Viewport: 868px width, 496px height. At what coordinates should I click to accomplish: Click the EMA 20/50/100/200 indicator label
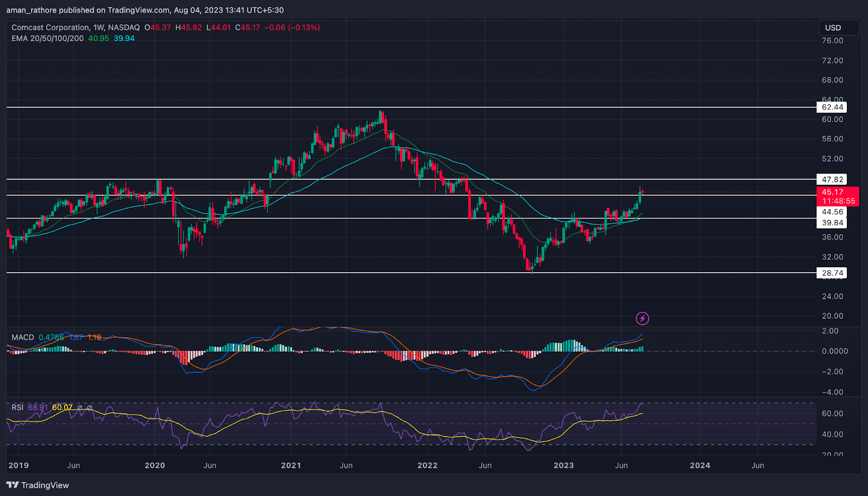[x=48, y=38]
